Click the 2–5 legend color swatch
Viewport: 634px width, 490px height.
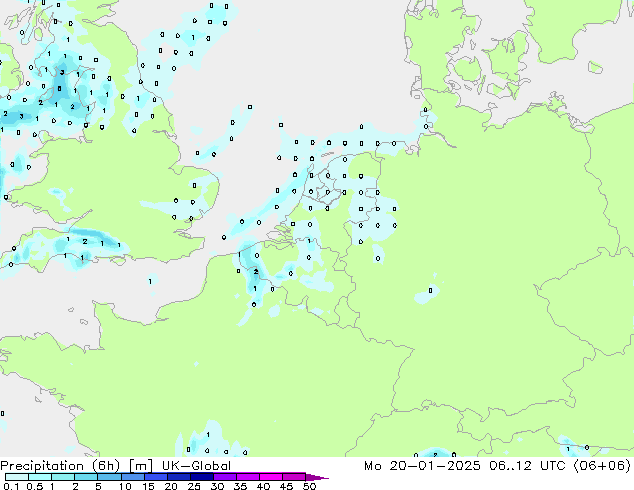(x=86, y=477)
